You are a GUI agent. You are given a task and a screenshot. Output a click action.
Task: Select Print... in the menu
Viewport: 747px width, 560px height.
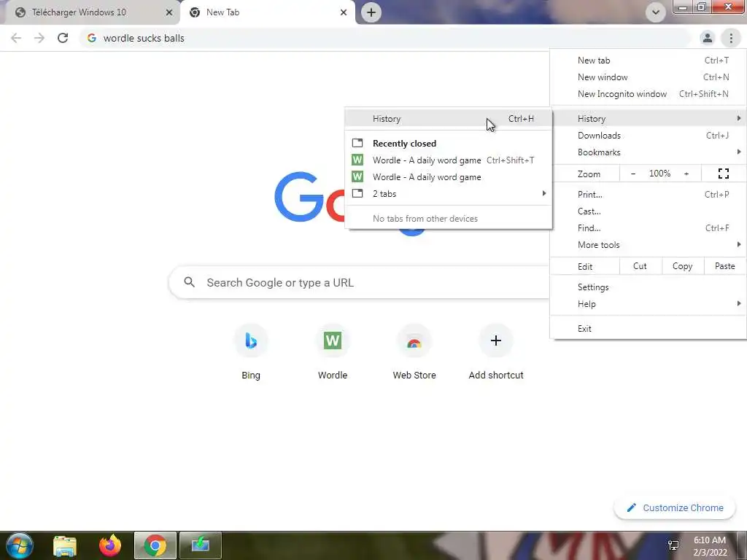pos(648,194)
